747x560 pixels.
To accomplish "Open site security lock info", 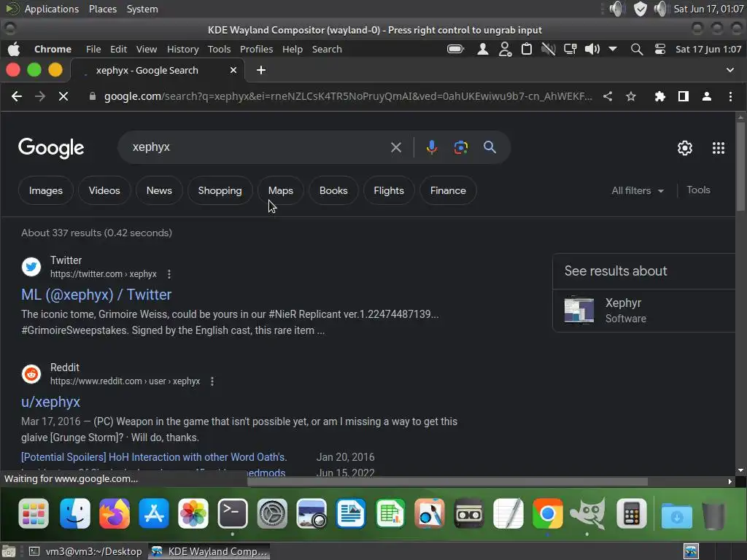I will click(x=93, y=97).
